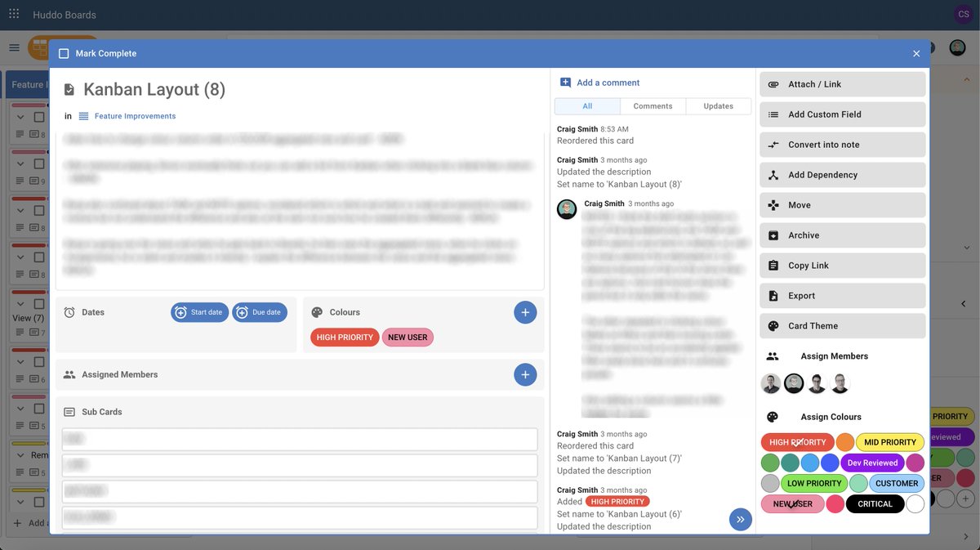Click the user avatar in background board header
Screen dimensions: 980x550
pyautogui.click(x=957, y=47)
